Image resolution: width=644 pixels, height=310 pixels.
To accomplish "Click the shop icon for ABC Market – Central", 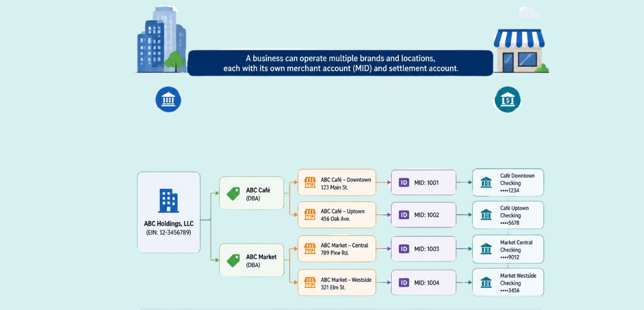I will click(x=309, y=249).
